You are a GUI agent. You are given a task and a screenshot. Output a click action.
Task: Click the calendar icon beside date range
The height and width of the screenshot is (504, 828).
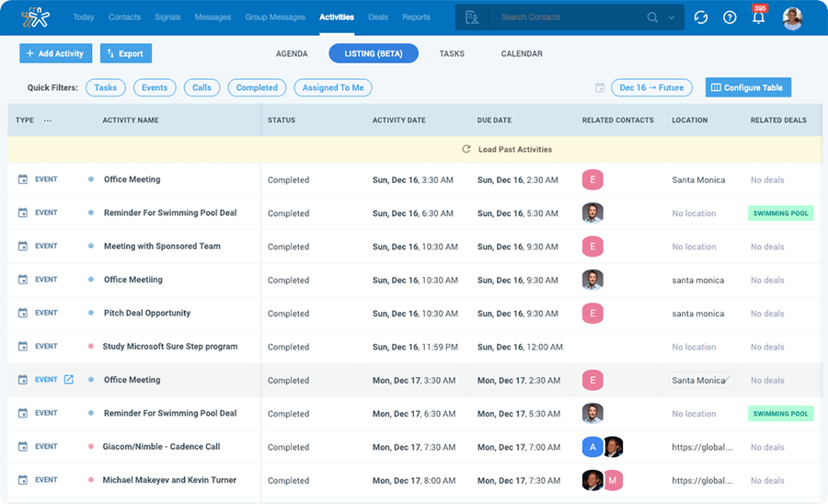tap(600, 87)
